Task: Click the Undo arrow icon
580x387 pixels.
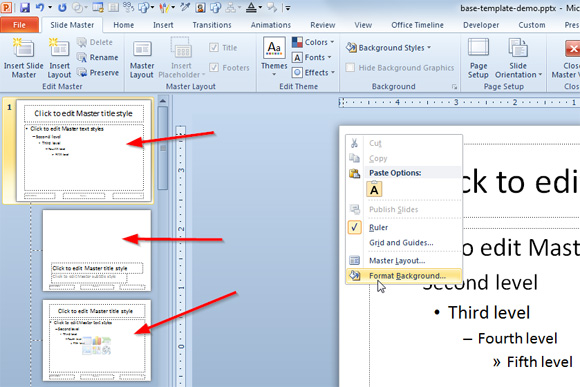Action: pos(40,7)
